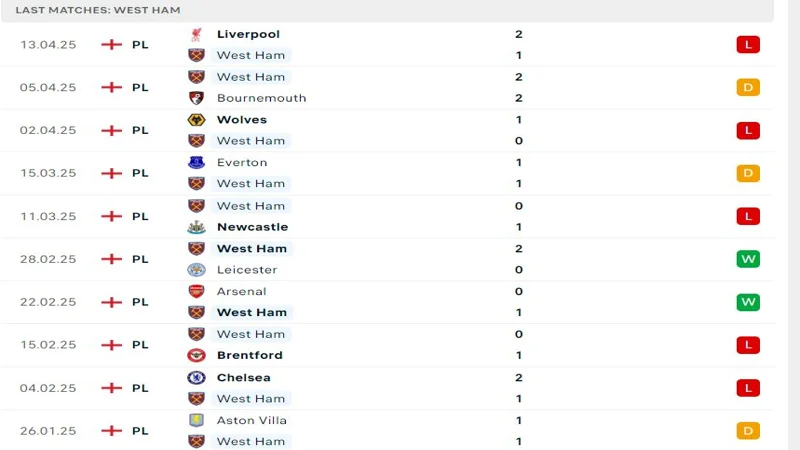Click the red L badge for Liverpool match
Image resolution: width=800 pixels, height=450 pixels.
pos(748,45)
